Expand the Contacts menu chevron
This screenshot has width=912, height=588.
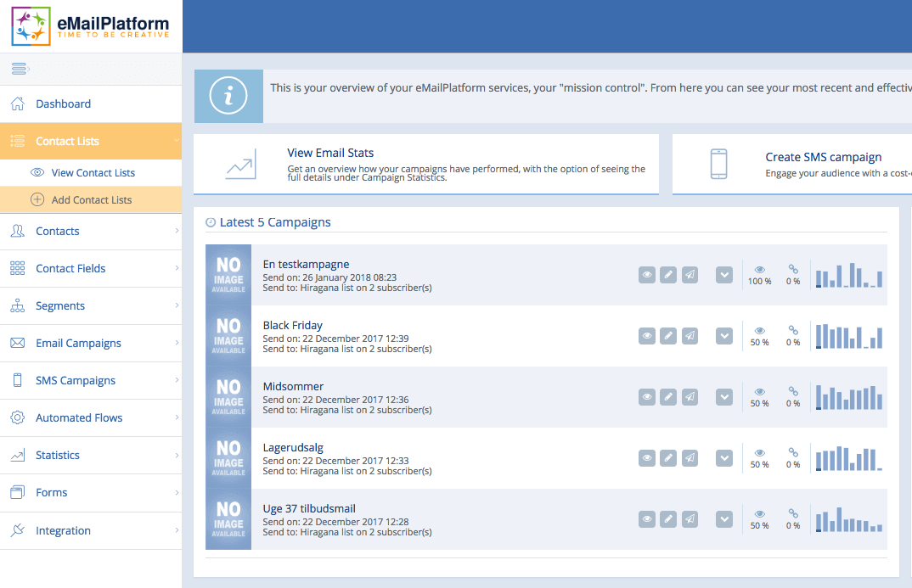(x=177, y=231)
